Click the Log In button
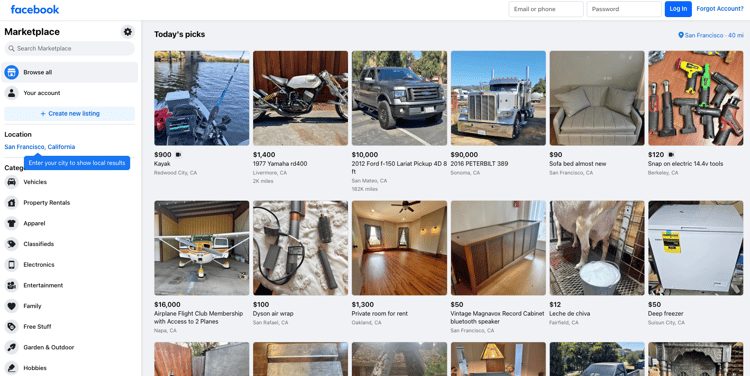The width and height of the screenshot is (750, 376). pos(678,9)
